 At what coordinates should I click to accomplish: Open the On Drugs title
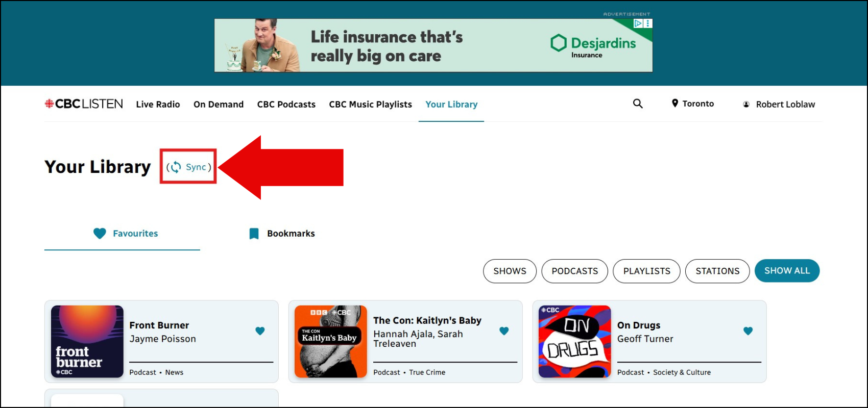tap(639, 325)
